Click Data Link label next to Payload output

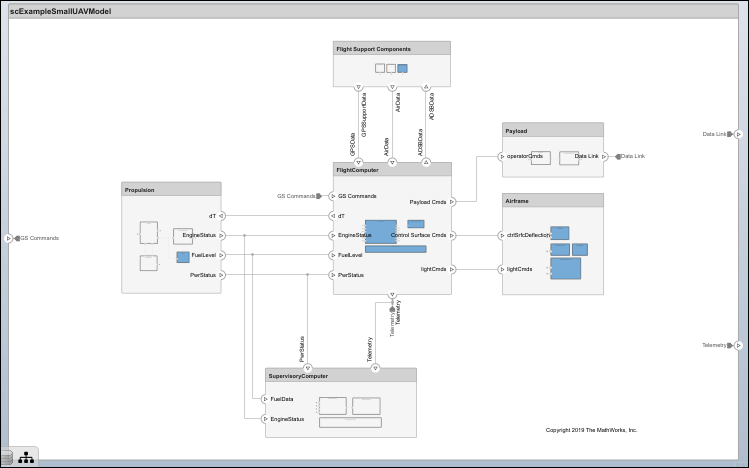click(633, 156)
